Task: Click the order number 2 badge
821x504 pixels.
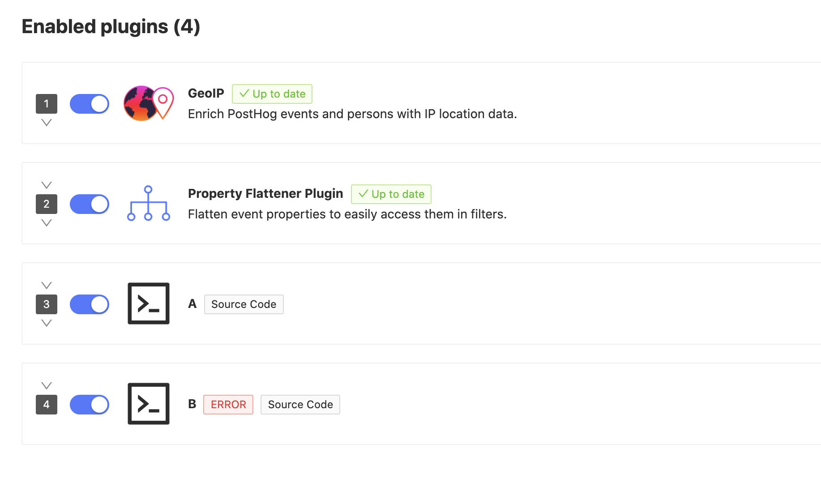Action: (x=47, y=204)
